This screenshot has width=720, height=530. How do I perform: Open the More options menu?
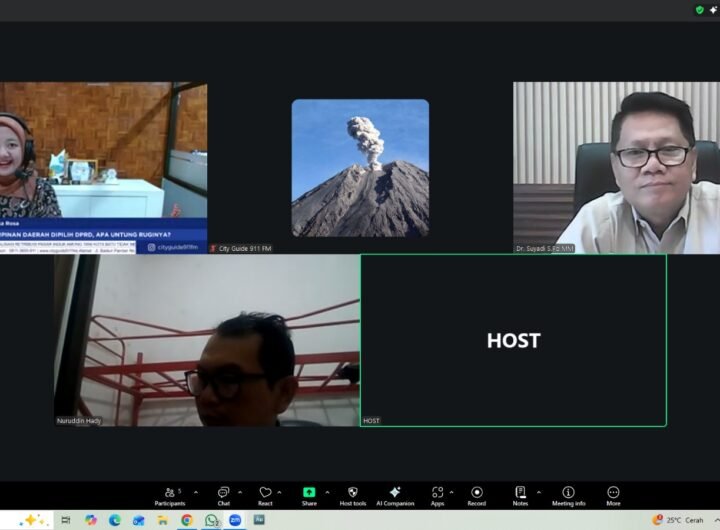613,494
